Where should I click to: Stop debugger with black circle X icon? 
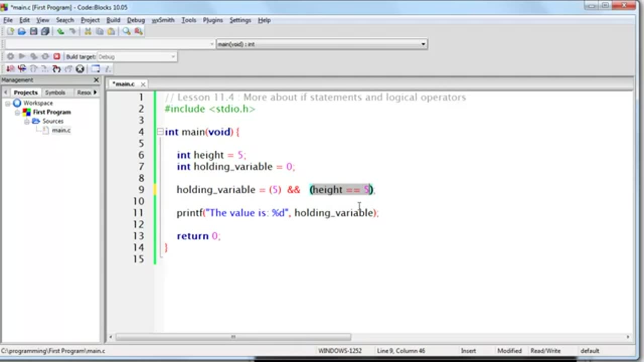pyautogui.click(x=79, y=69)
